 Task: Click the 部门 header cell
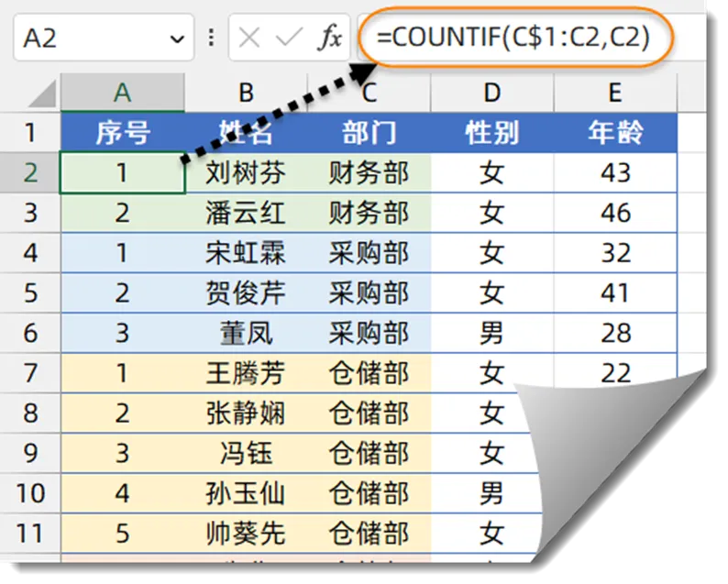(x=369, y=133)
